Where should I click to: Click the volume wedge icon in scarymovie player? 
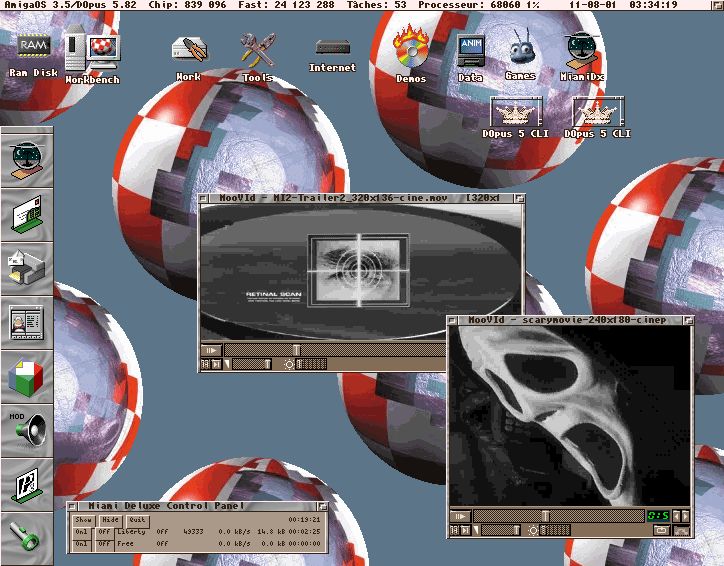[477, 530]
